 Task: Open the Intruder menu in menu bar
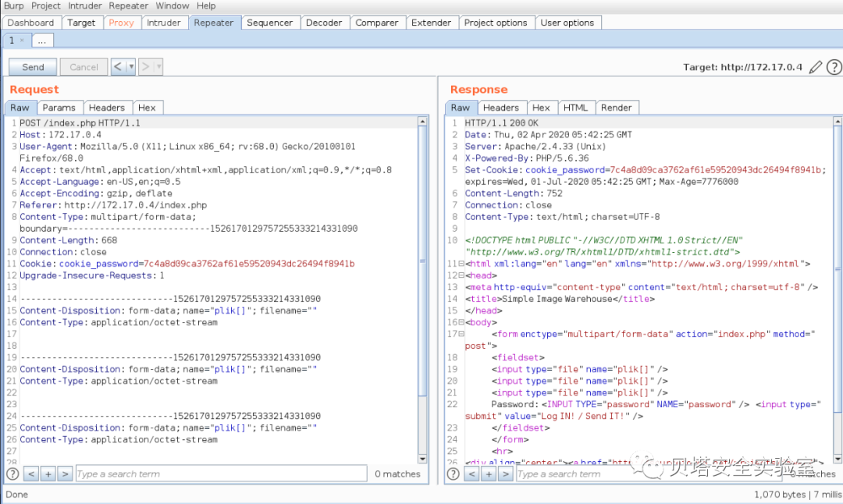click(x=85, y=6)
